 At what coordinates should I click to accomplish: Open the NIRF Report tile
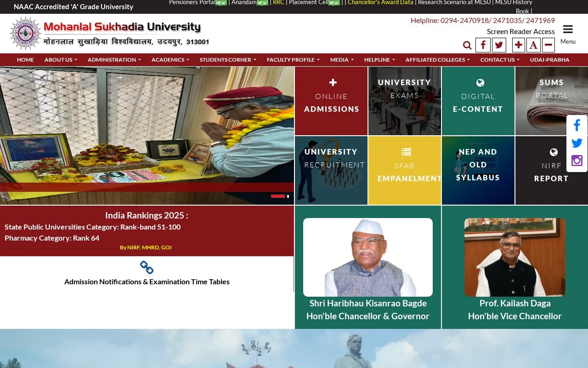(552, 170)
